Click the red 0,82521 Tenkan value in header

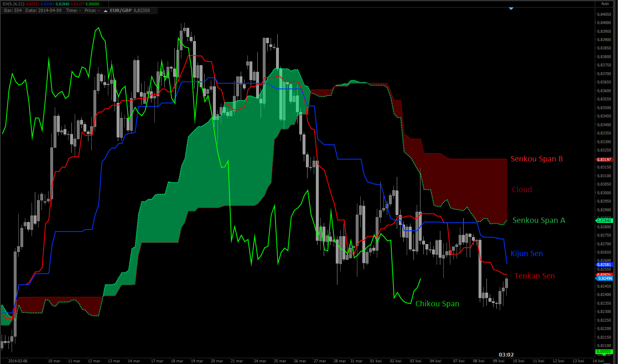tap(32, 4)
